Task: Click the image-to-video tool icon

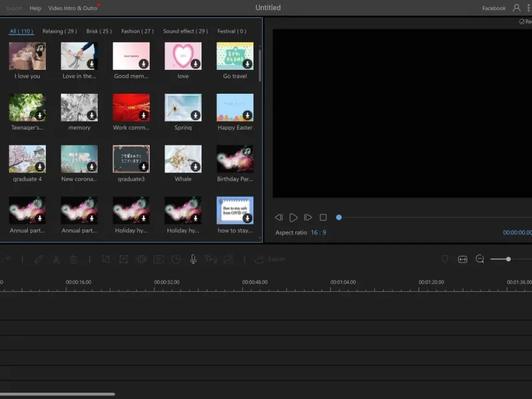Action: click(228, 259)
